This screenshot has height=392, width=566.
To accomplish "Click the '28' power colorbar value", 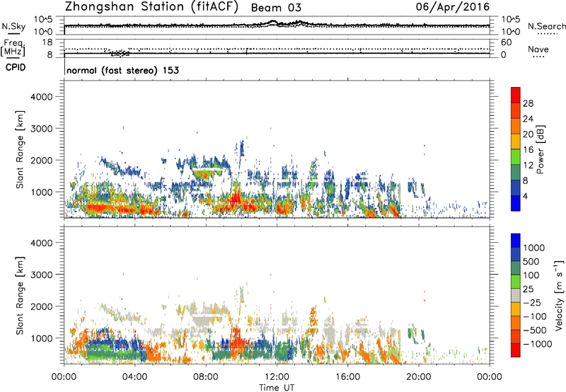I will click(528, 103).
